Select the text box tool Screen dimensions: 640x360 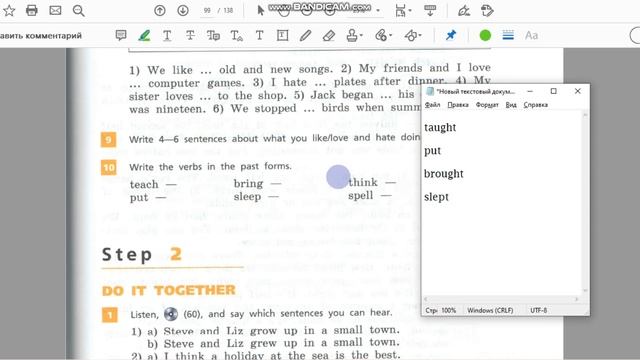282,36
